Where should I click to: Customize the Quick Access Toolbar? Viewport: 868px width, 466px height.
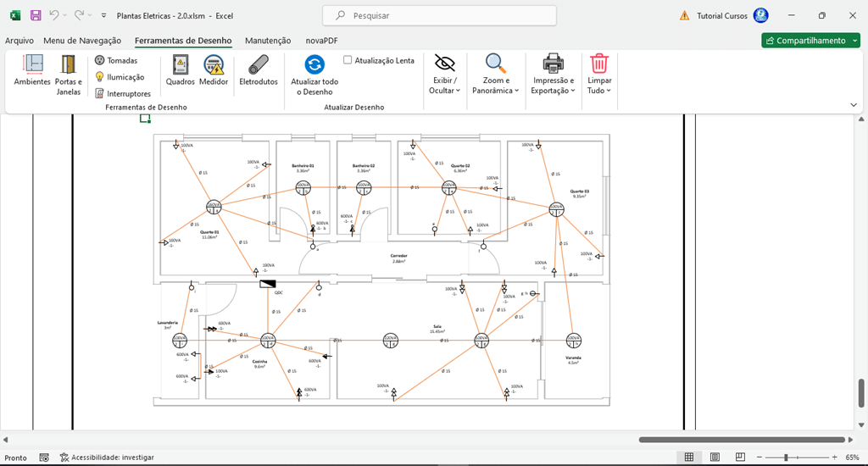(103, 16)
